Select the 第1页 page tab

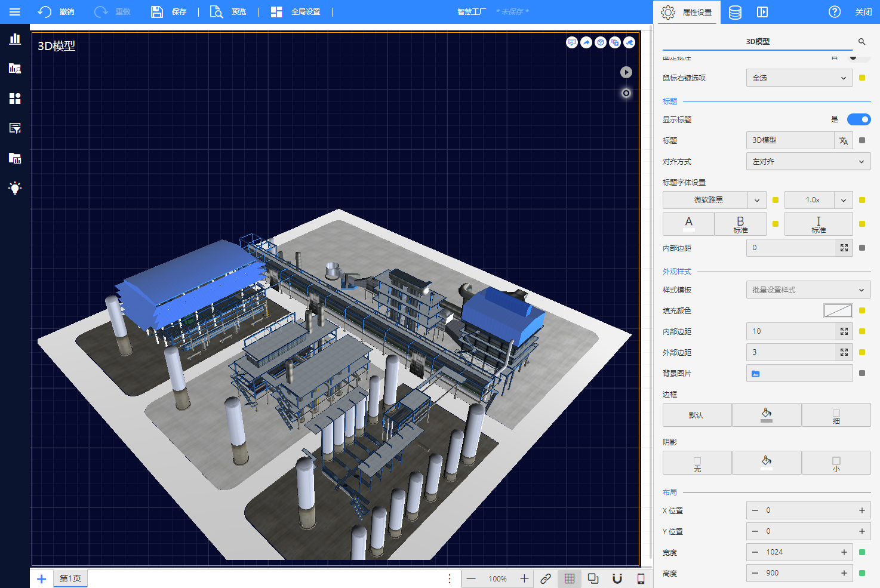click(x=70, y=578)
